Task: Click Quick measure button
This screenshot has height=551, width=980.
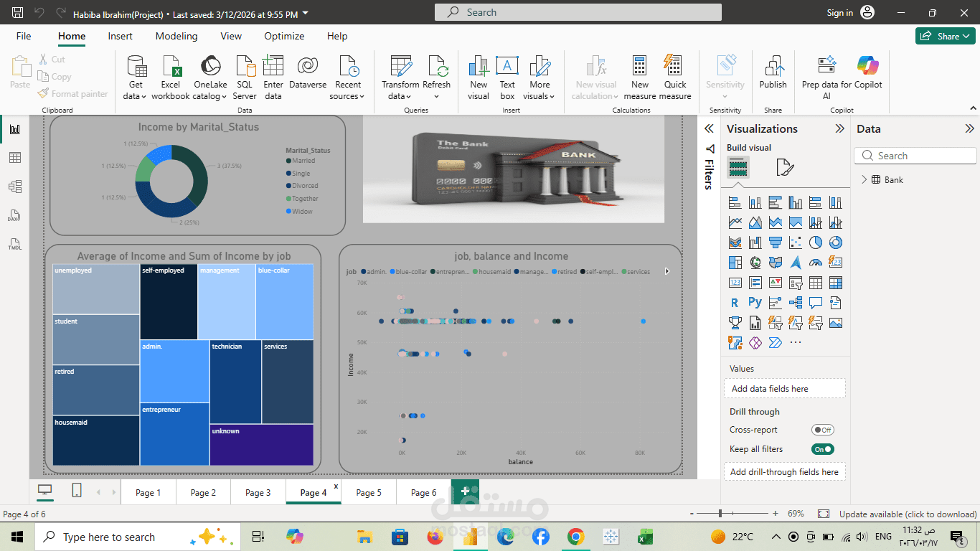Action: (x=674, y=78)
